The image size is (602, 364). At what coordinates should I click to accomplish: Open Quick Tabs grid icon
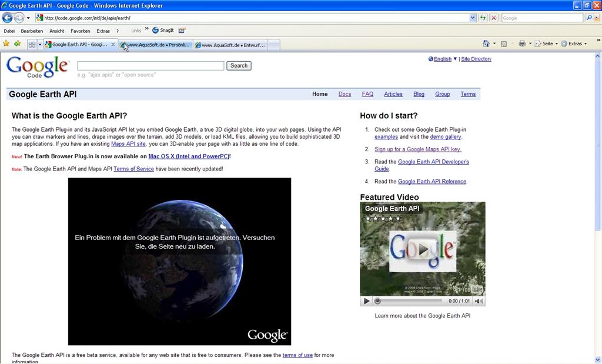point(32,45)
